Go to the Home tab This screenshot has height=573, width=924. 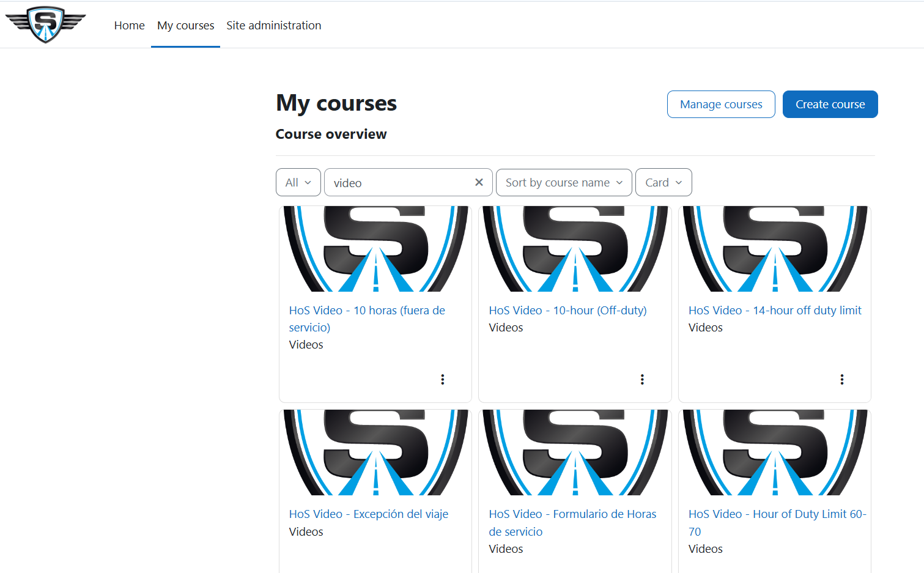(130, 25)
